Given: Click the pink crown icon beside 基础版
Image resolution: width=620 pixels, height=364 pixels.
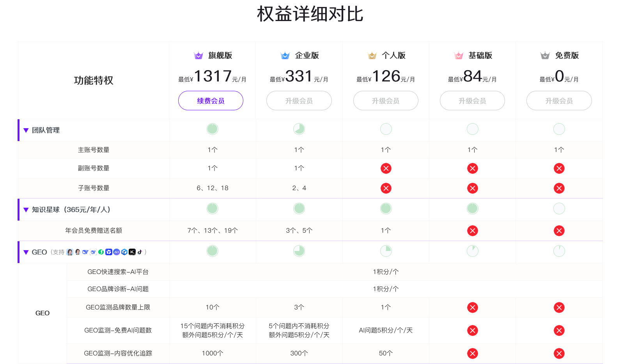Looking at the screenshot, I should (x=459, y=56).
